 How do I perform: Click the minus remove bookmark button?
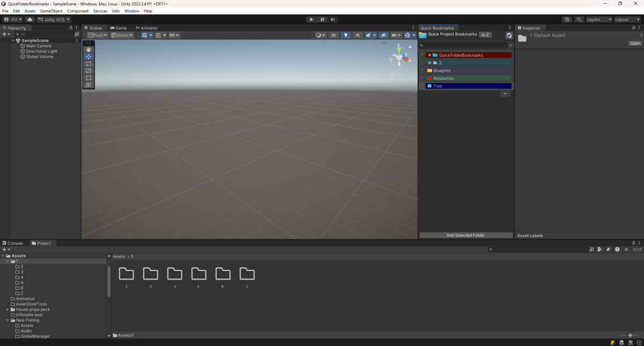coord(505,93)
